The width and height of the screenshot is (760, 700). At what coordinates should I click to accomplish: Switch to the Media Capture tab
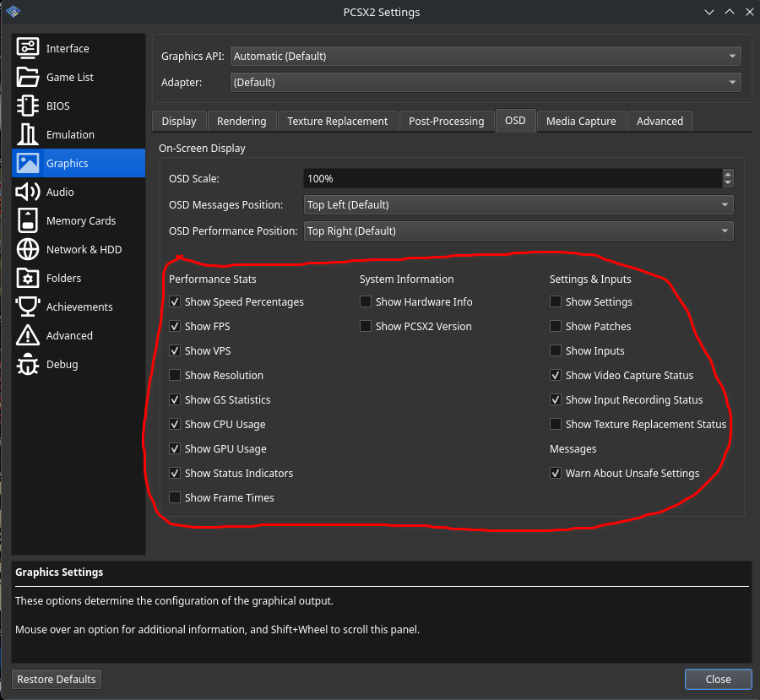581,122
